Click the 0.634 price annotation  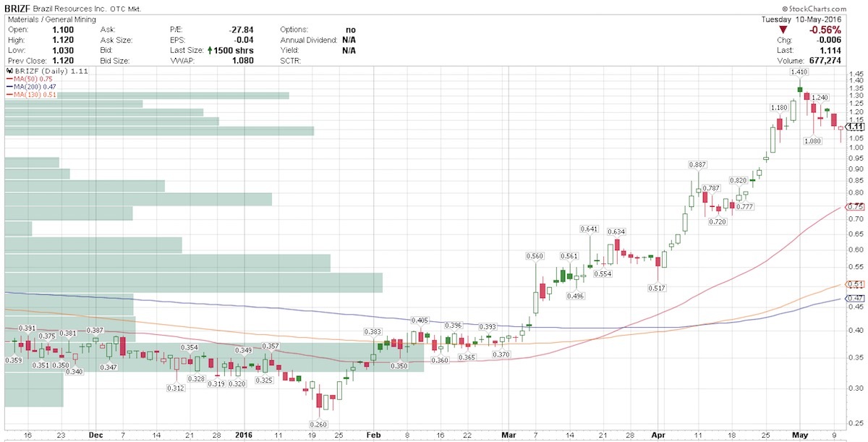(617, 231)
